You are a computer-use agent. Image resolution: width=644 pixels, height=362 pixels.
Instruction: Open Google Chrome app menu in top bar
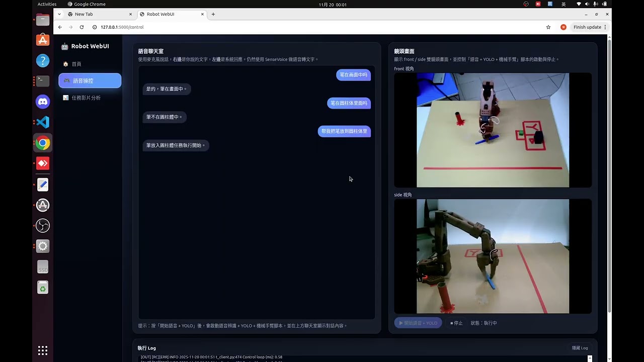[87, 4]
